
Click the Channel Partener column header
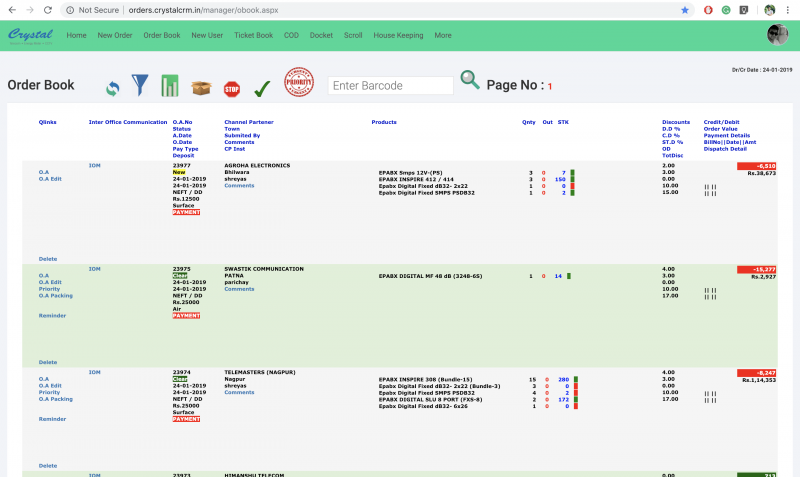[x=249, y=122]
